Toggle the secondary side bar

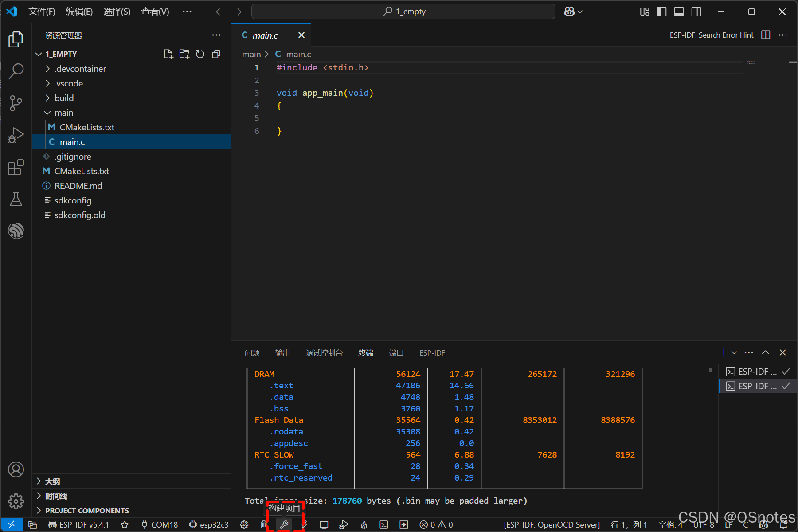[x=696, y=12]
